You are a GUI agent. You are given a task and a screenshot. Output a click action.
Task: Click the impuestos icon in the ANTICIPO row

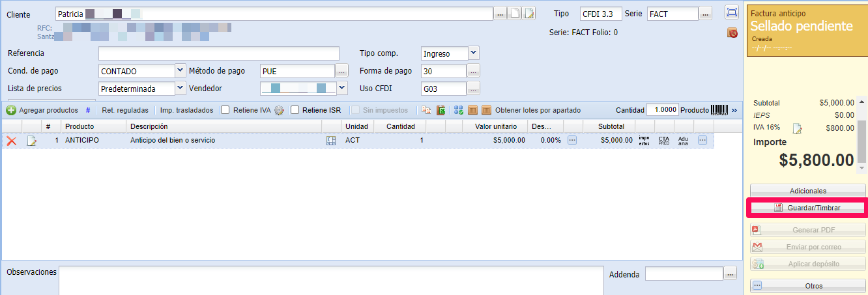[644, 140]
